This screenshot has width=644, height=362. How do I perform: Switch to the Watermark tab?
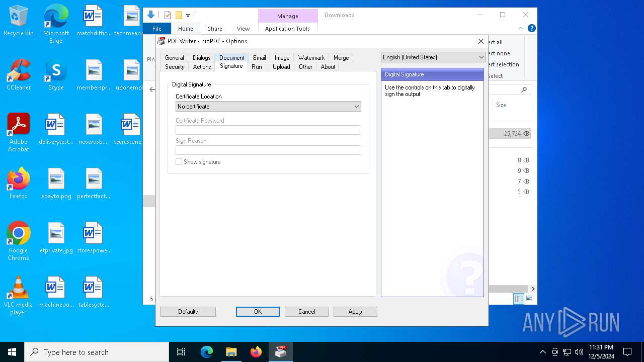click(x=311, y=58)
